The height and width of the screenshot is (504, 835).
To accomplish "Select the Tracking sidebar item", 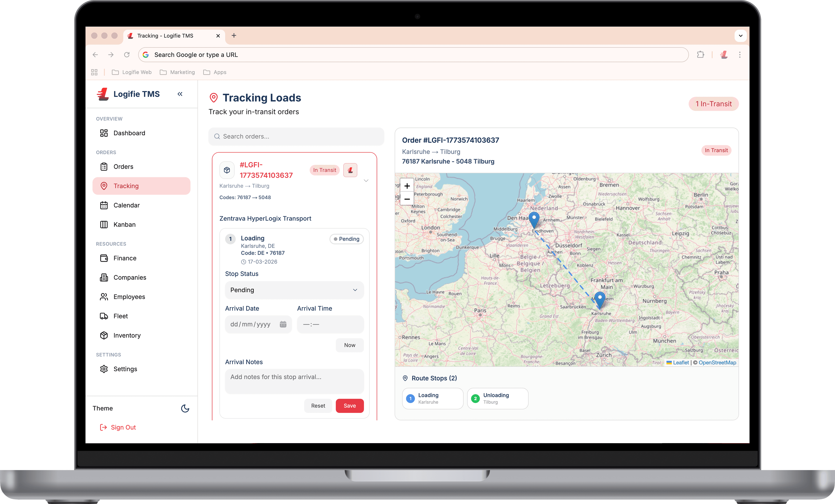I will (x=141, y=186).
